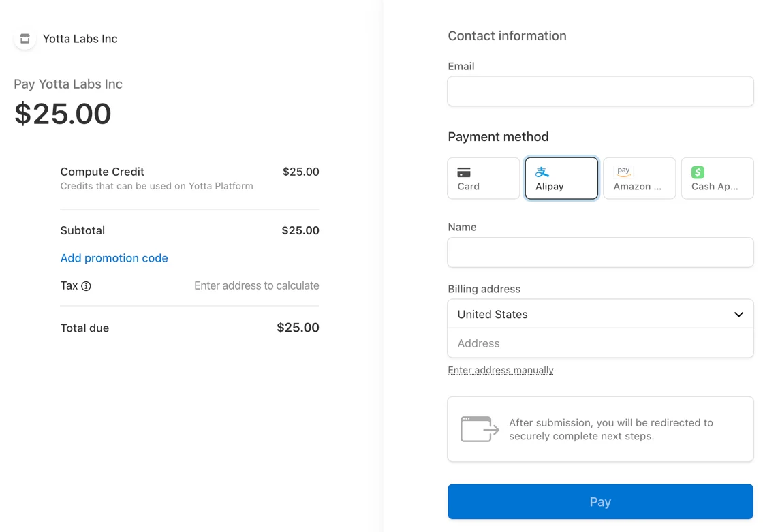The image size is (763, 532).
Task: Click the Alipay logo icon
Action: pyautogui.click(x=542, y=172)
